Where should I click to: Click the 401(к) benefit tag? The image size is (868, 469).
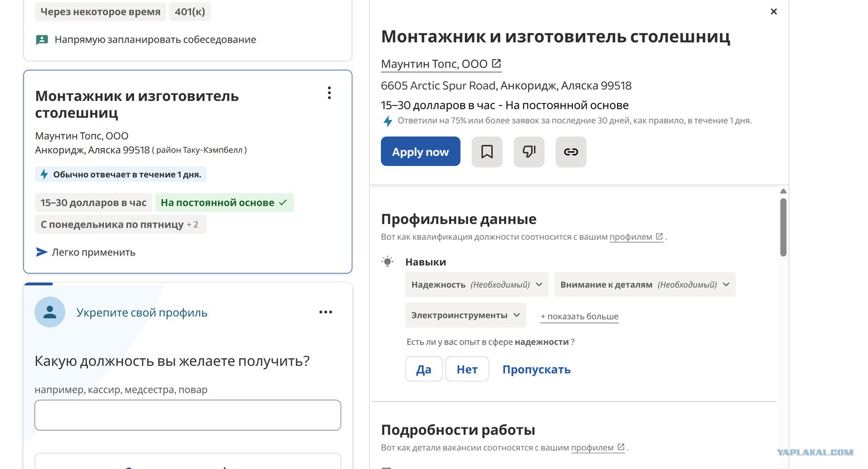(190, 12)
